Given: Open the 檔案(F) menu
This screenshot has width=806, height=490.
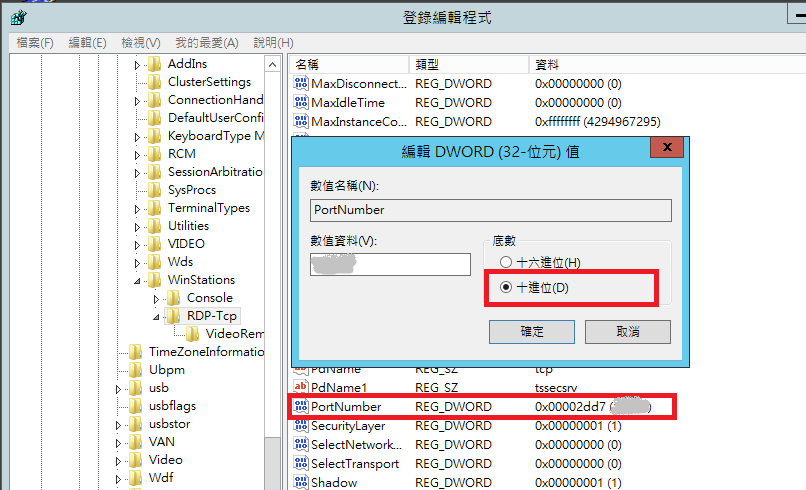Looking at the screenshot, I should point(35,43).
